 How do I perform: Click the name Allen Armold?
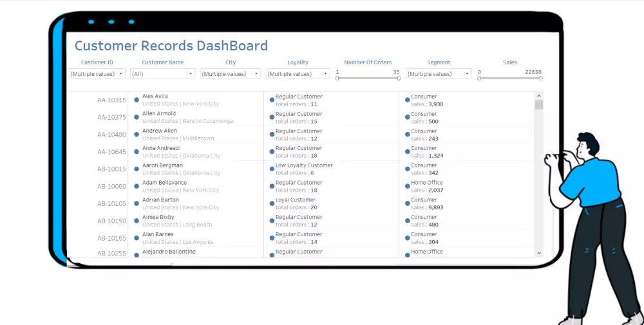pos(159,113)
